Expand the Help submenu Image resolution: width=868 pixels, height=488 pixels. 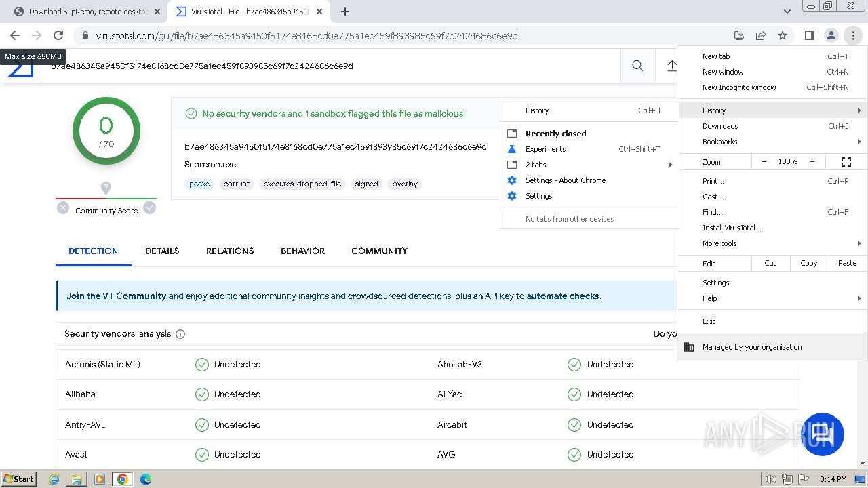(x=772, y=298)
